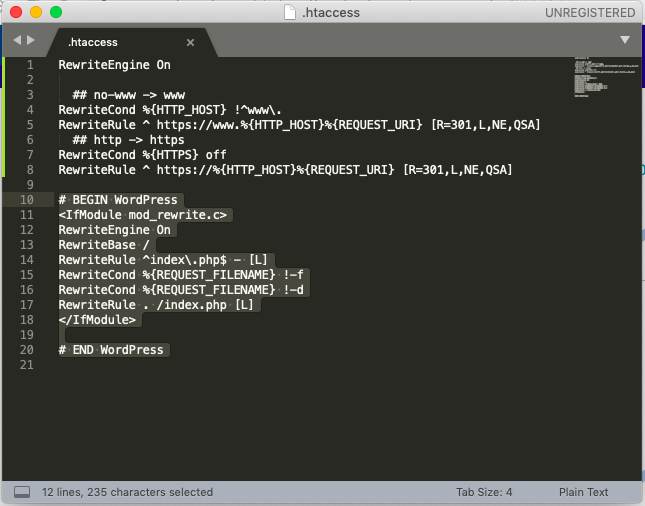Zoom window with the green button

[x=56, y=13]
